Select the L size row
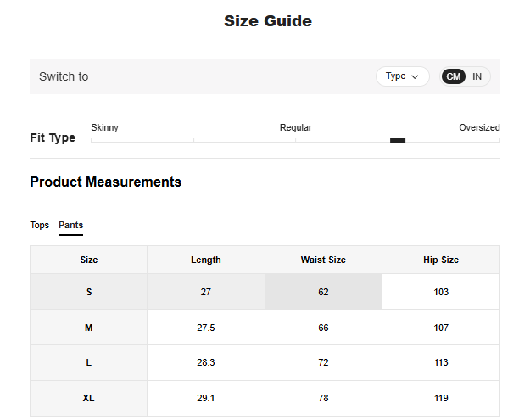Screen dimensions: 519x420 click(89, 363)
